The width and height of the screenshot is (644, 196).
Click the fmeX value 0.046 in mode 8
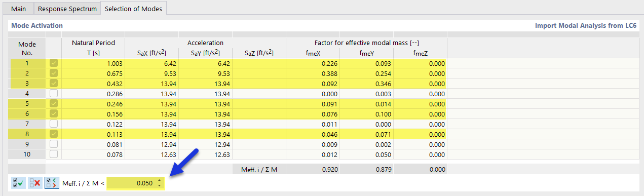pos(313,134)
